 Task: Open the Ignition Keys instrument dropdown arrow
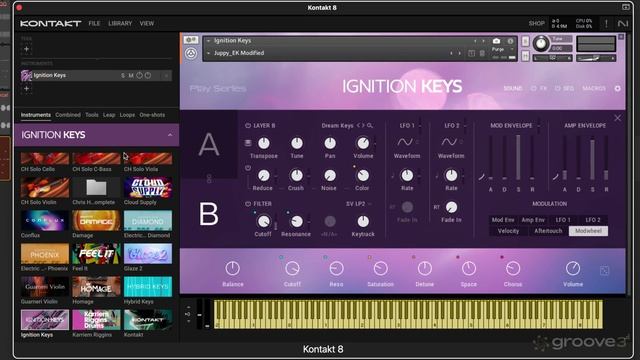pos(209,41)
